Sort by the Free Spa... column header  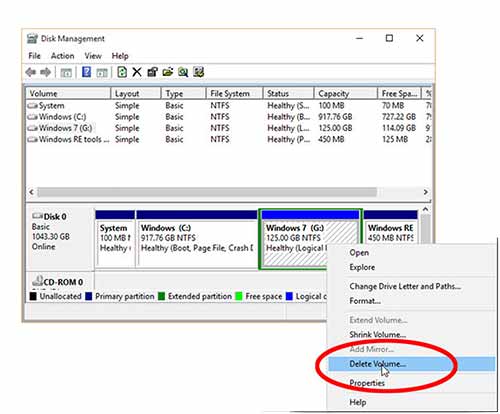pos(399,93)
